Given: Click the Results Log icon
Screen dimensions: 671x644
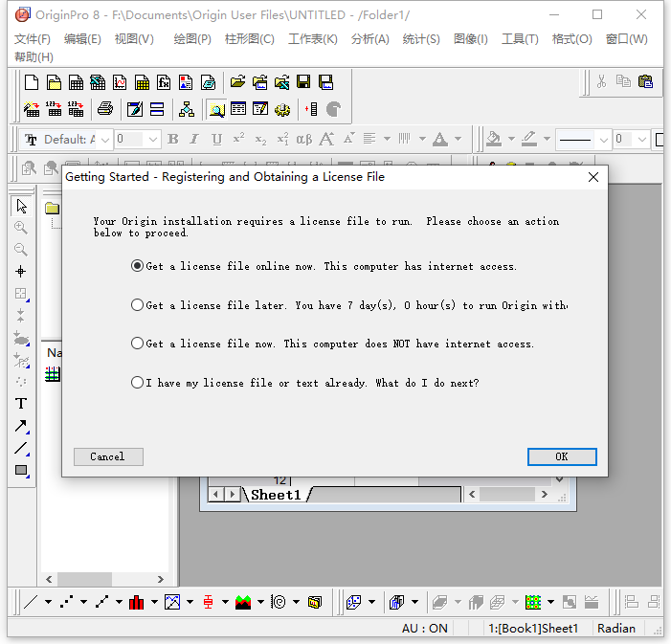Looking at the screenshot, I should pyautogui.click(x=238, y=109).
